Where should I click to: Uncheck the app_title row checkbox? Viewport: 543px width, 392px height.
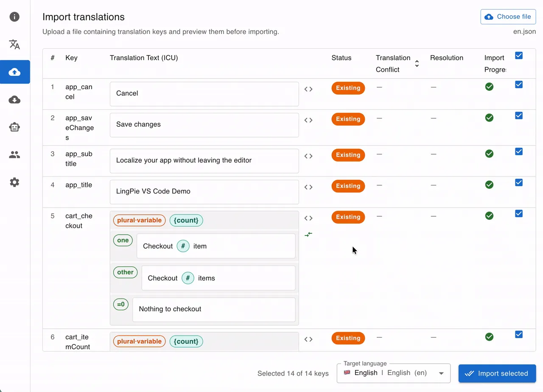click(x=519, y=182)
